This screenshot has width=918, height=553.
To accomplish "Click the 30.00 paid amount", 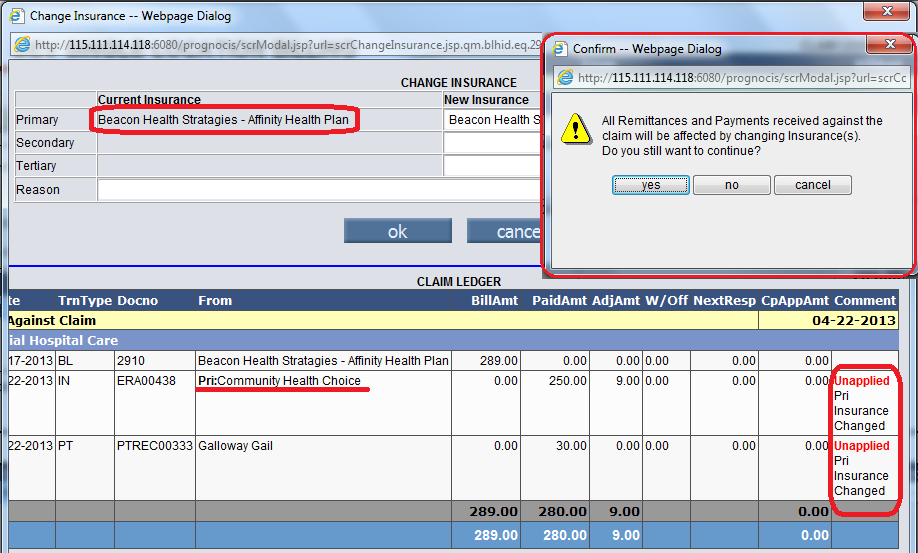I will click(571, 446).
